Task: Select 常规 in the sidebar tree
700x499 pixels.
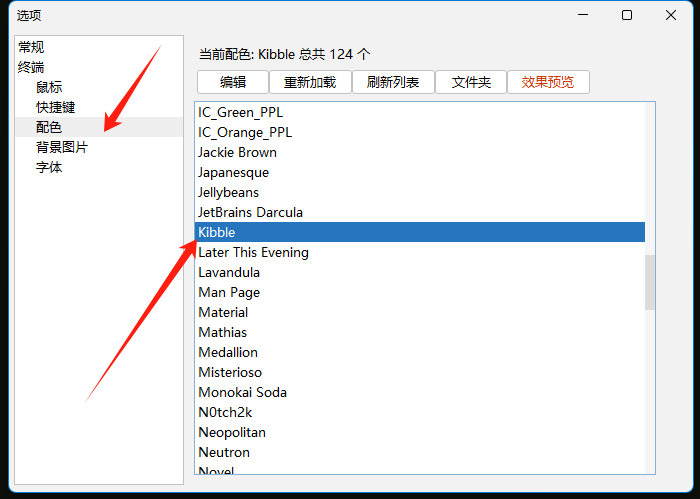Action: 31,47
